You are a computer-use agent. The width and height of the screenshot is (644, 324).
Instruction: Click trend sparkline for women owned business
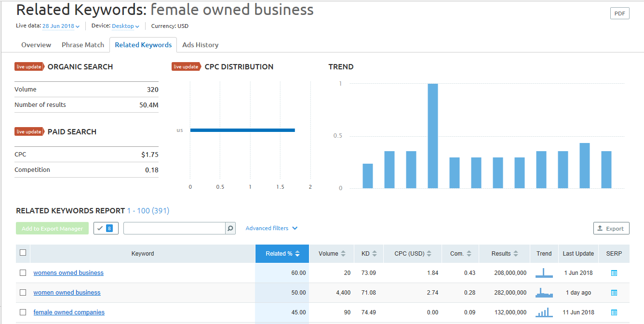click(x=544, y=293)
